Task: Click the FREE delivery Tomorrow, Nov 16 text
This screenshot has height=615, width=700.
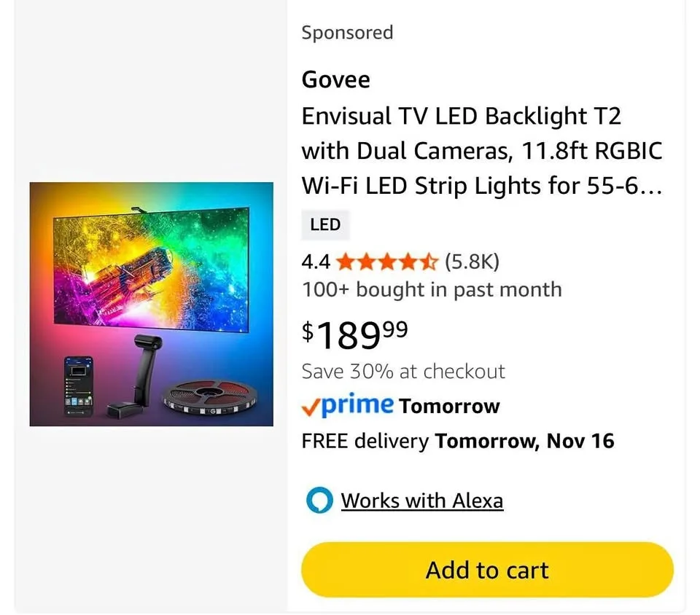Action: (457, 441)
